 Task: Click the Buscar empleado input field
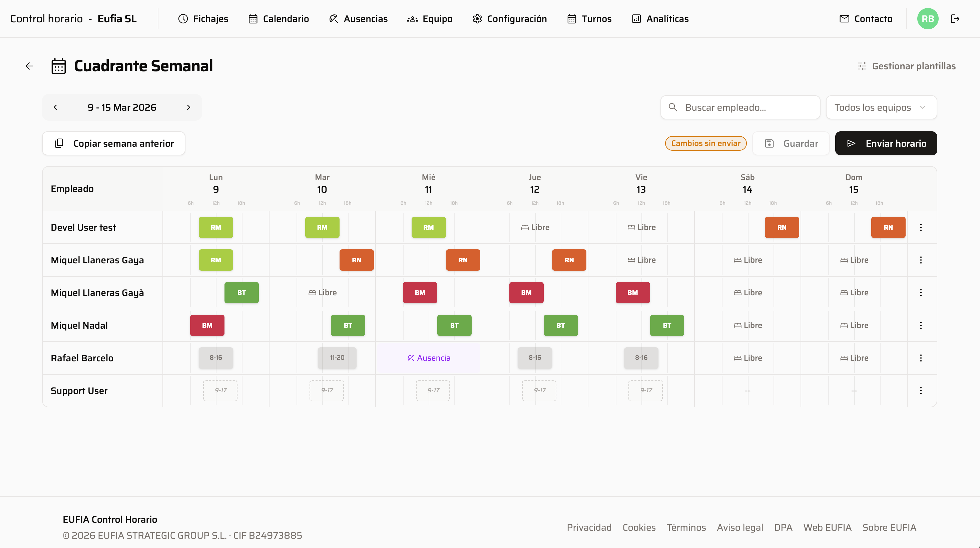(740, 107)
